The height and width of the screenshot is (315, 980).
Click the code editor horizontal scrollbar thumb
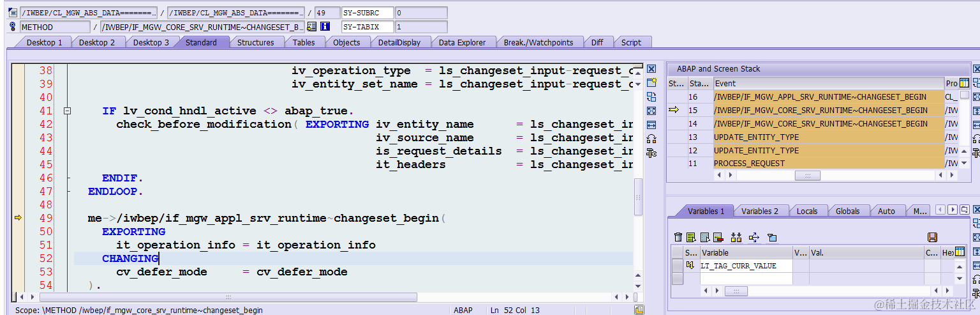tap(230, 297)
